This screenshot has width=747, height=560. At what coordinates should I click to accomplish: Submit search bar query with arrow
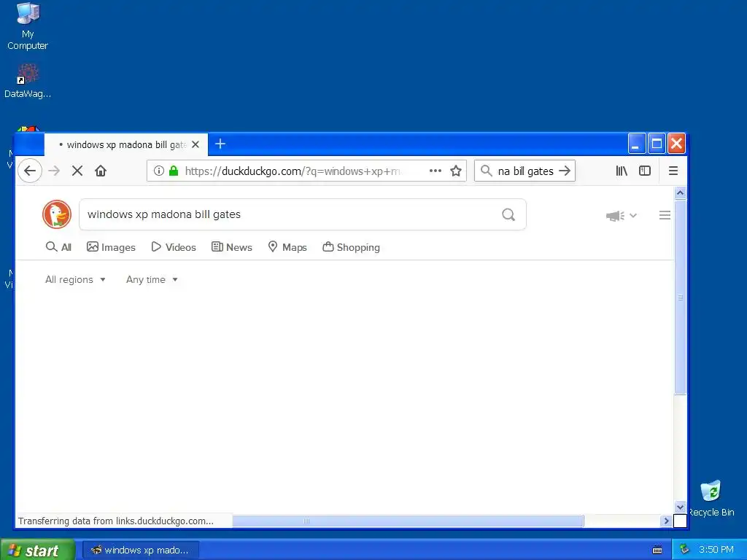pyautogui.click(x=565, y=171)
